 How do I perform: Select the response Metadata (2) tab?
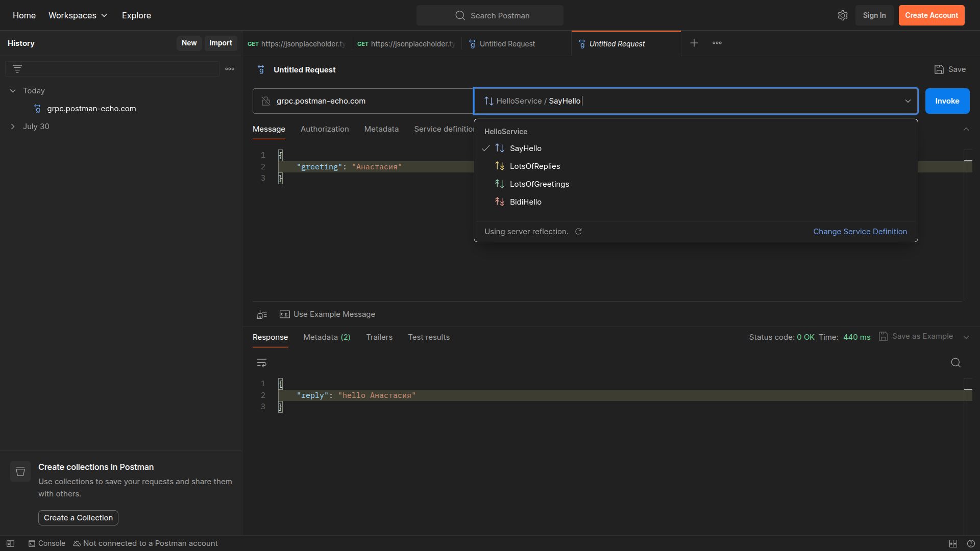(x=327, y=337)
